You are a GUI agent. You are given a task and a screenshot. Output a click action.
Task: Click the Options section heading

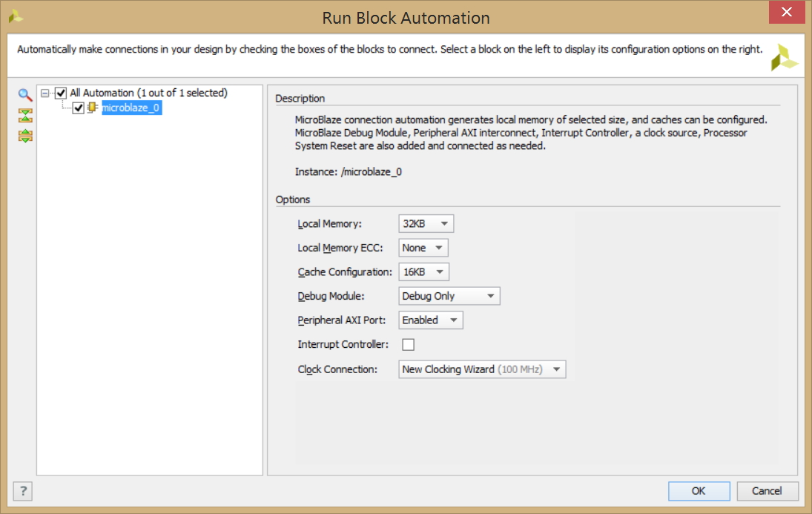click(293, 200)
